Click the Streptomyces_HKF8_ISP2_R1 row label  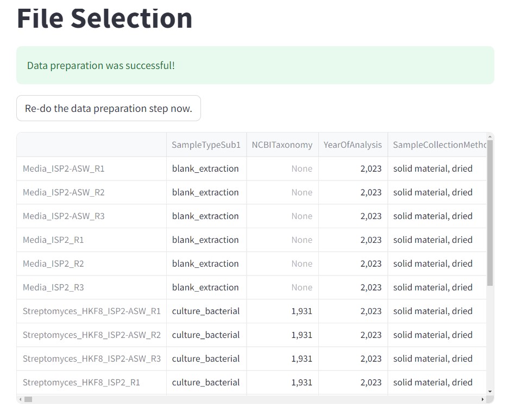click(x=81, y=383)
